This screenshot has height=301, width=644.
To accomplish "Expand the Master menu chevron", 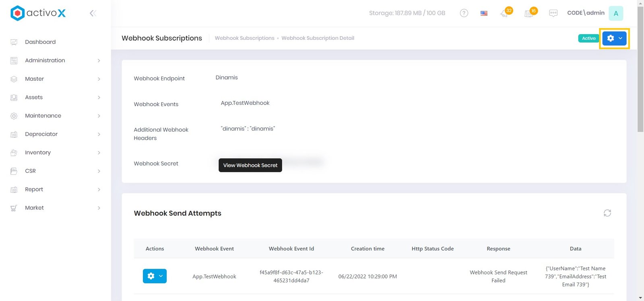I will [99, 79].
